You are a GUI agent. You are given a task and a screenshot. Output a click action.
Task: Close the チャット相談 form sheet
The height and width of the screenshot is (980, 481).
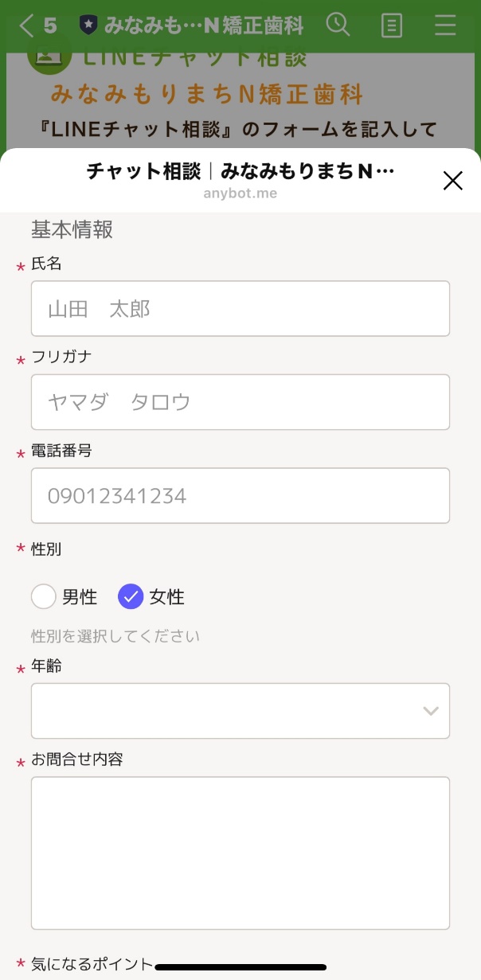452,181
